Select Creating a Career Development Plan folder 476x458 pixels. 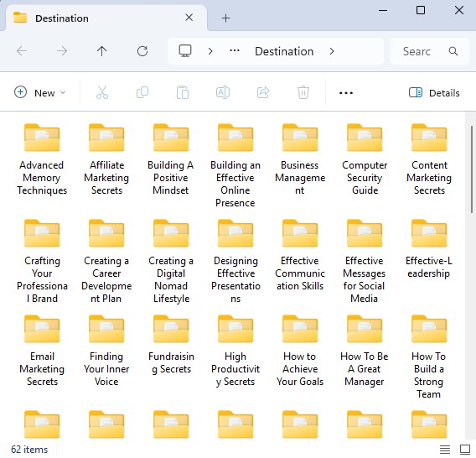[106, 262]
